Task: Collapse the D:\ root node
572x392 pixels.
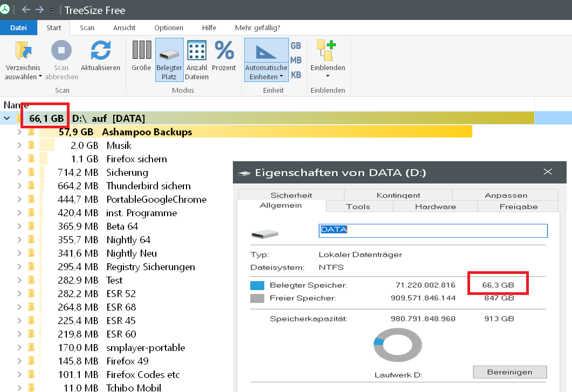Action: [x=7, y=118]
